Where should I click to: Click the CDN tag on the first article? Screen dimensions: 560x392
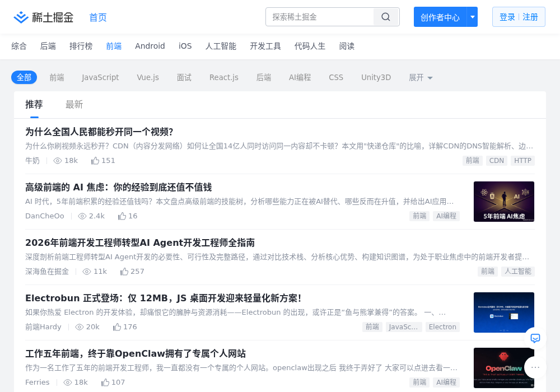pyautogui.click(x=496, y=161)
